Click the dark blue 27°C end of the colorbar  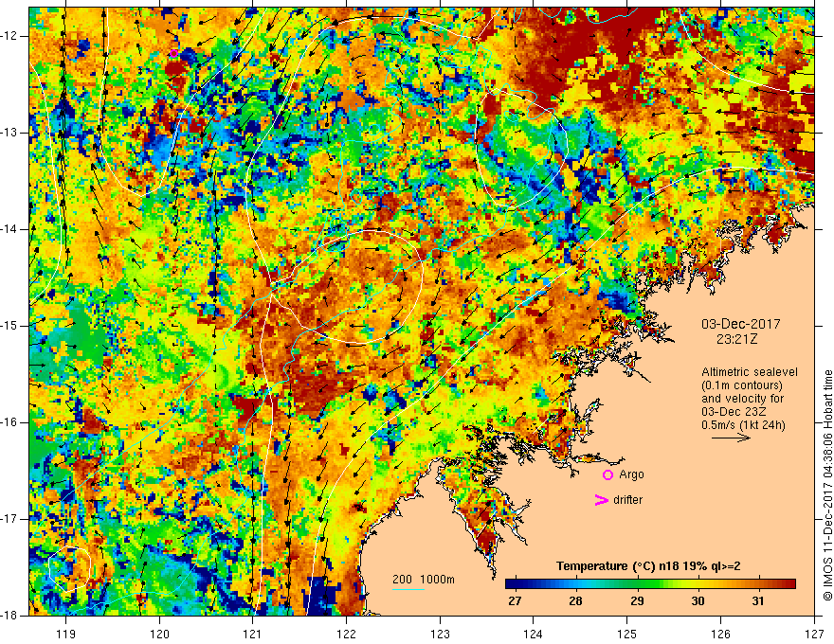pos(511,584)
